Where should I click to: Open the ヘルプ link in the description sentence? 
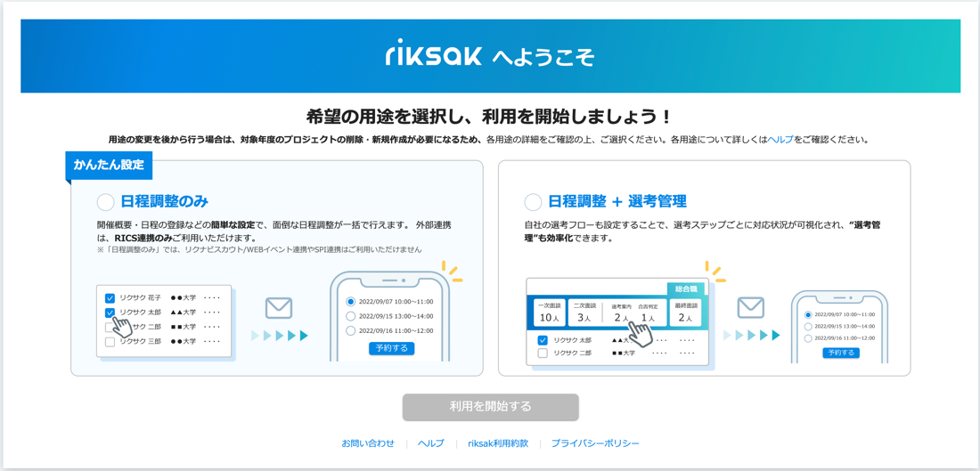click(x=780, y=140)
